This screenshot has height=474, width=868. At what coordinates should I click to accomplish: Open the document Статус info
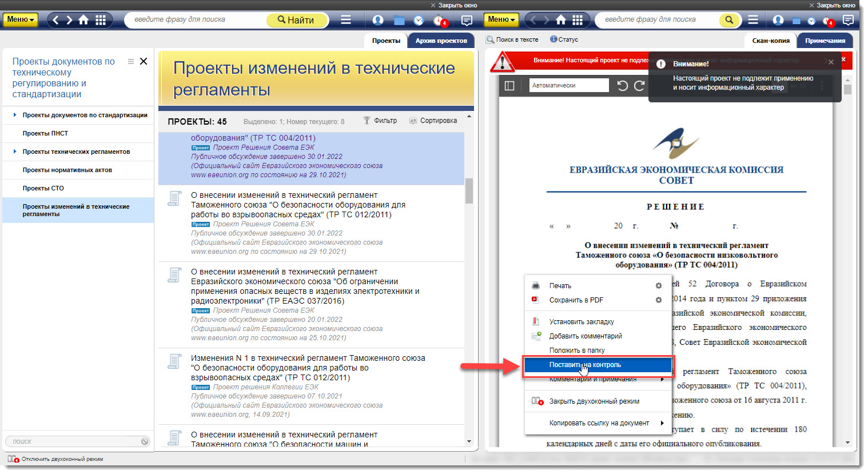point(564,39)
